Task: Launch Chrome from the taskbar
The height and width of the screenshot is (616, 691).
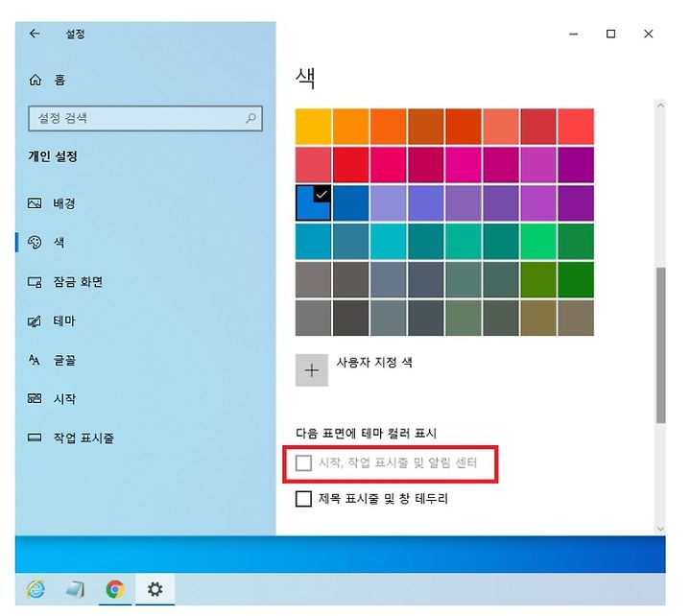Action: click(115, 589)
